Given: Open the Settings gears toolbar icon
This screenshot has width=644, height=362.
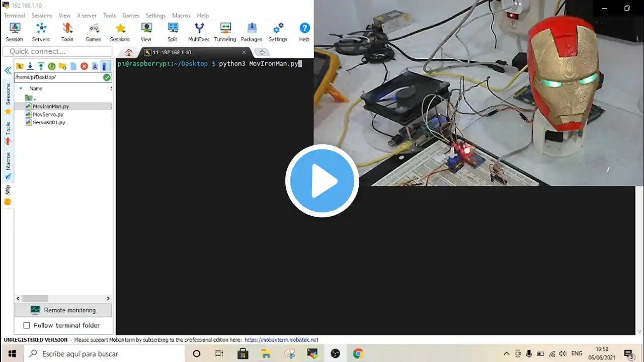Looking at the screenshot, I should pos(278,32).
